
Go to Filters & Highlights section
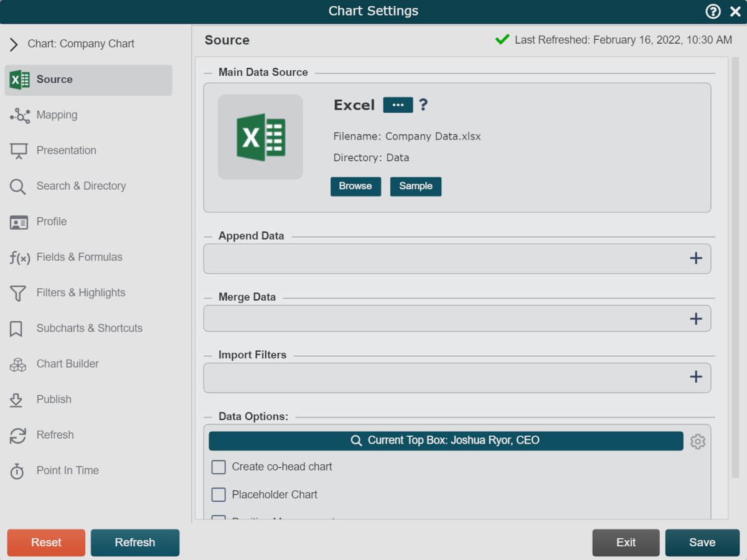pos(81,292)
